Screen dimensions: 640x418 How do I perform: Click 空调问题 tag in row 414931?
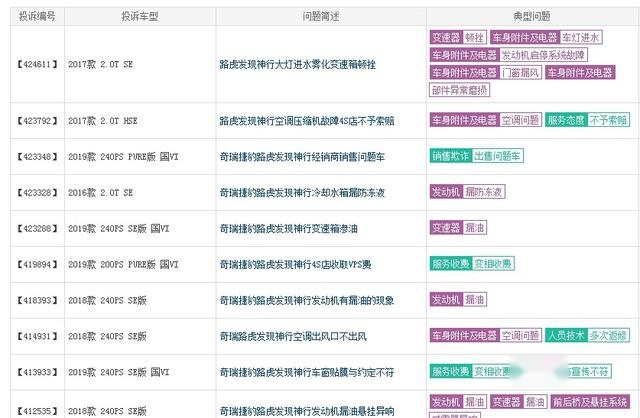520,336
